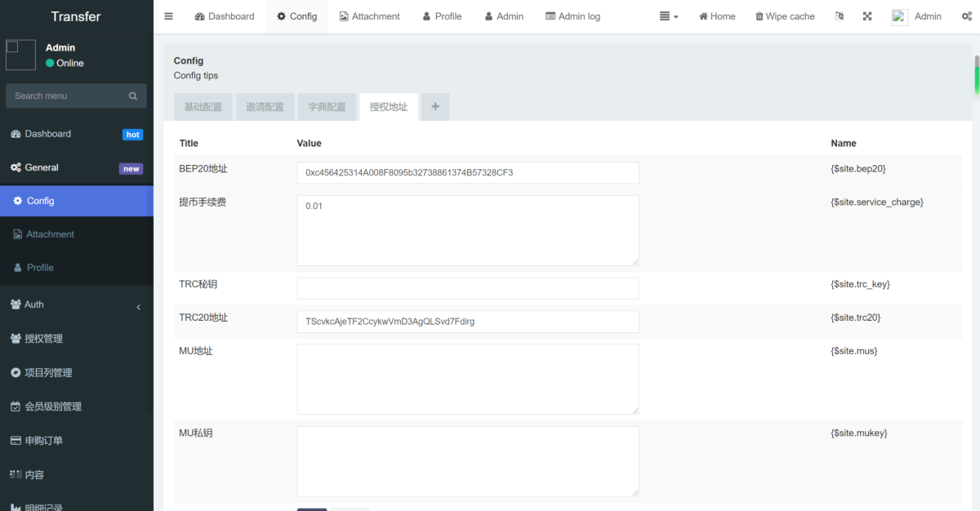Image resolution: width=980 pixels, height=511 pixels.
Task: Open the control settings cogs icon
Action: tap(967, 16)
